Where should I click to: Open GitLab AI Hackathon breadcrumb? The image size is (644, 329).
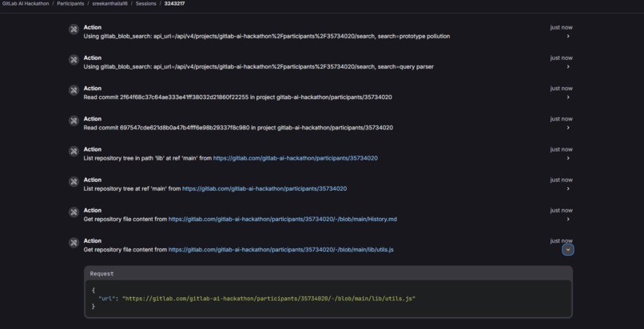pos(26,4)
